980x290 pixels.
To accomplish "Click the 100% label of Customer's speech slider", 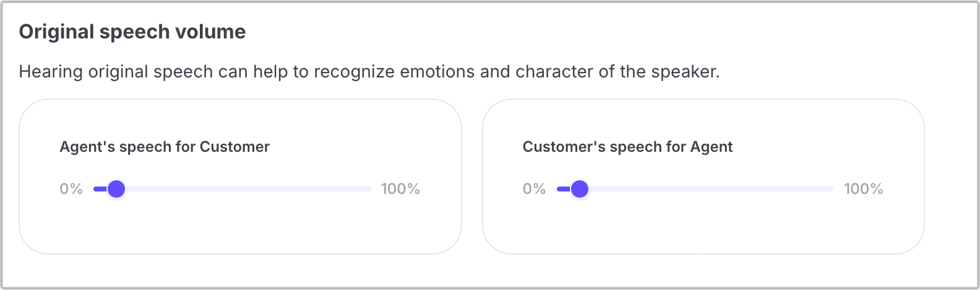I will [863, 189].
